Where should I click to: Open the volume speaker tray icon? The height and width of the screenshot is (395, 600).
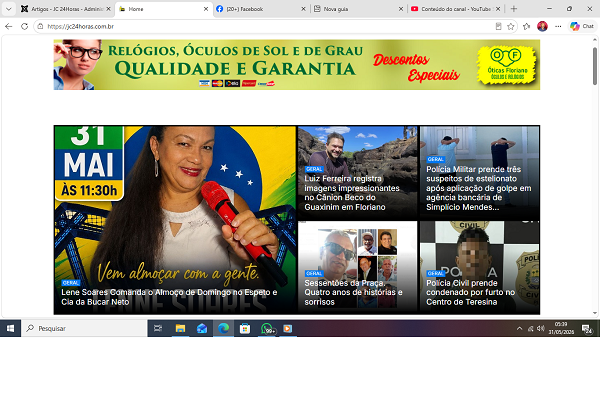pyautogui.click(x=540, y=328)
